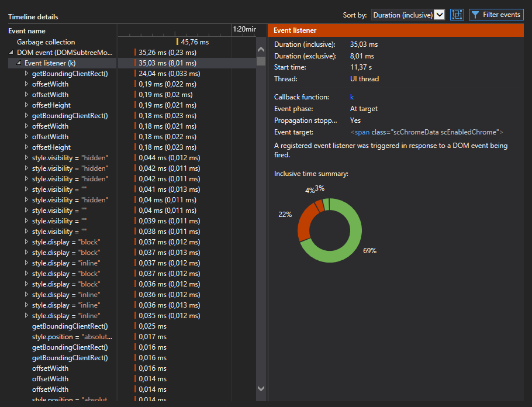This screenshot has width=532, height=407.
Task: Click the 45,76 ms Garbage collection duration
Action: pos(195,42)
